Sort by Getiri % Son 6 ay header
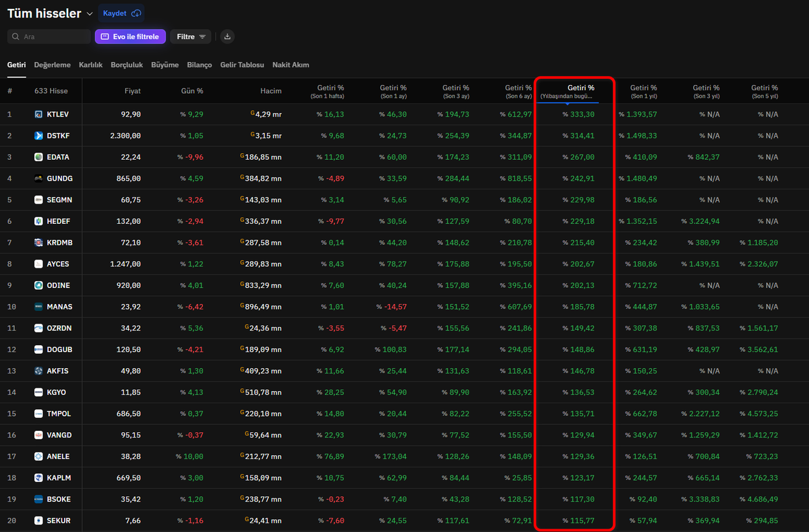The image size is (809, 532). (518, 92)
